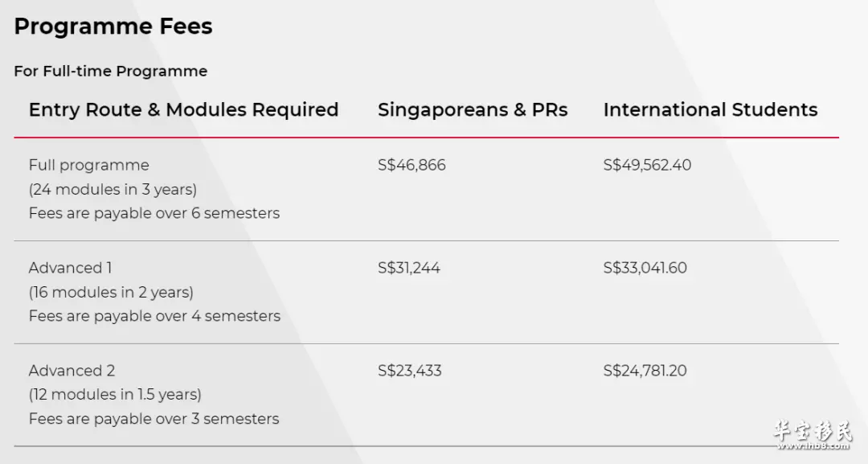Click Fees are payable over 4 semesters
868x464 pixels.
pos(155,316)
